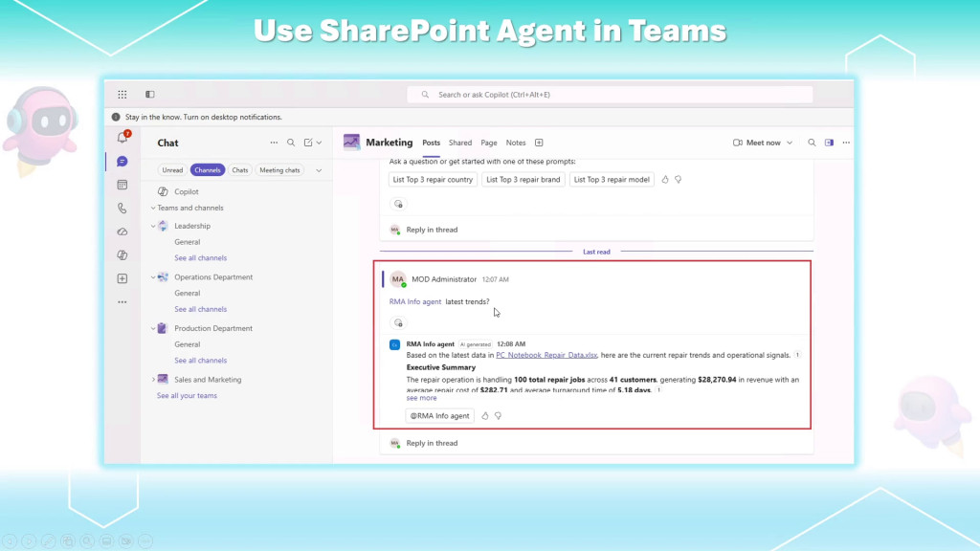Collapse the Teams and channels section

[153, 208]
